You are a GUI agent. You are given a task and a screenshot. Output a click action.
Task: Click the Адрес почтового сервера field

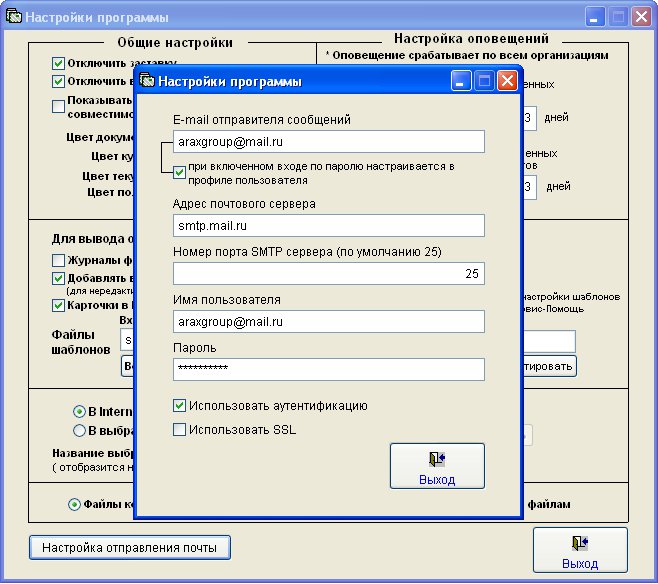(329, 226)
